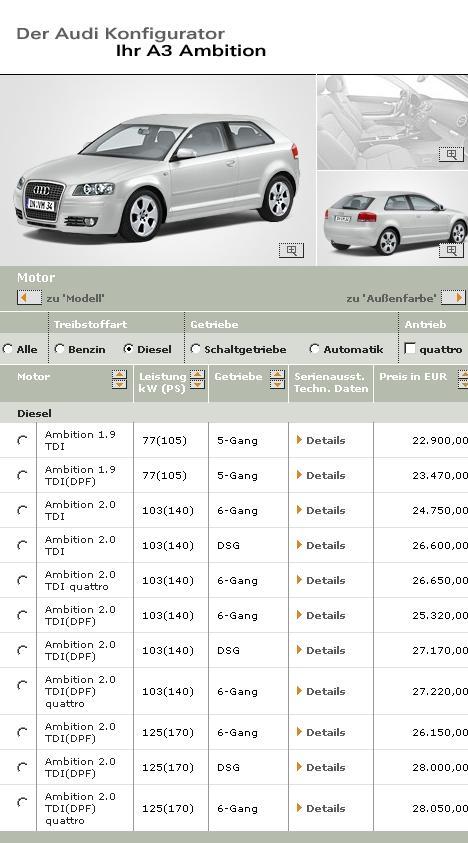Go forward to 'Außenfarbe' arrow
Image resolution: width=468 pixels, height=843 pixels.
point(453,297)
